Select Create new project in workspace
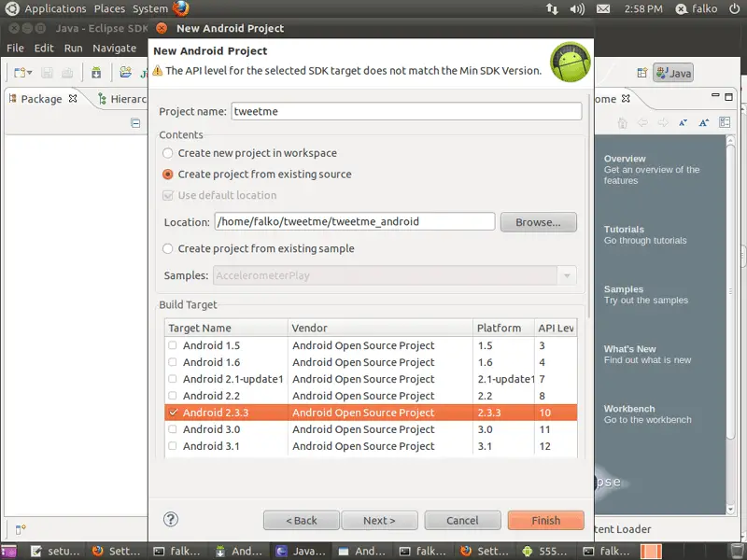Image resolution: width=747 pixels, height=560 pixels. point(168,153)
